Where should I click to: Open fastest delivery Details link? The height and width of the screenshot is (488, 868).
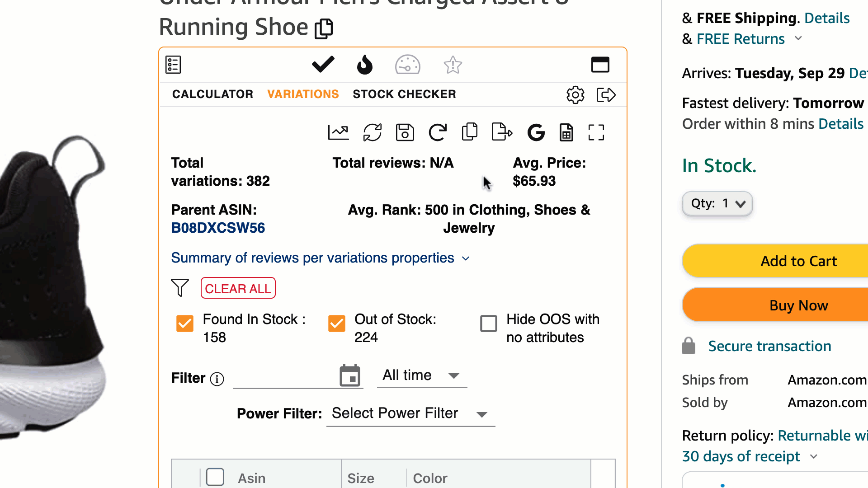tap(841, 124)
